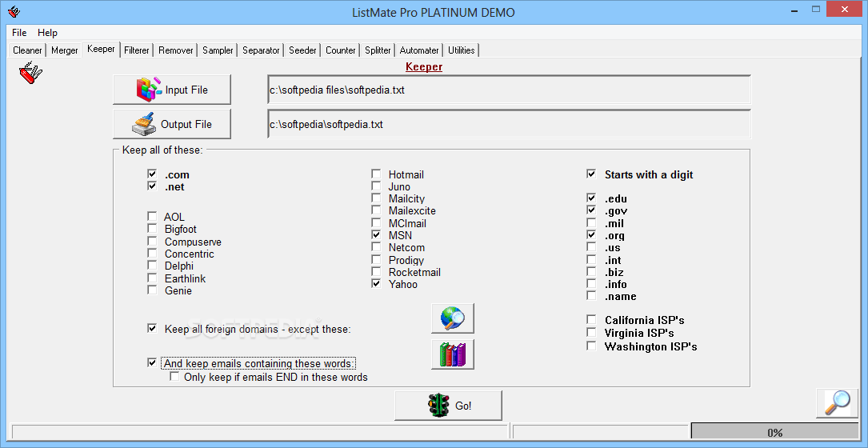Click the input file path field
Screen dimensions: 868x448
510,90
